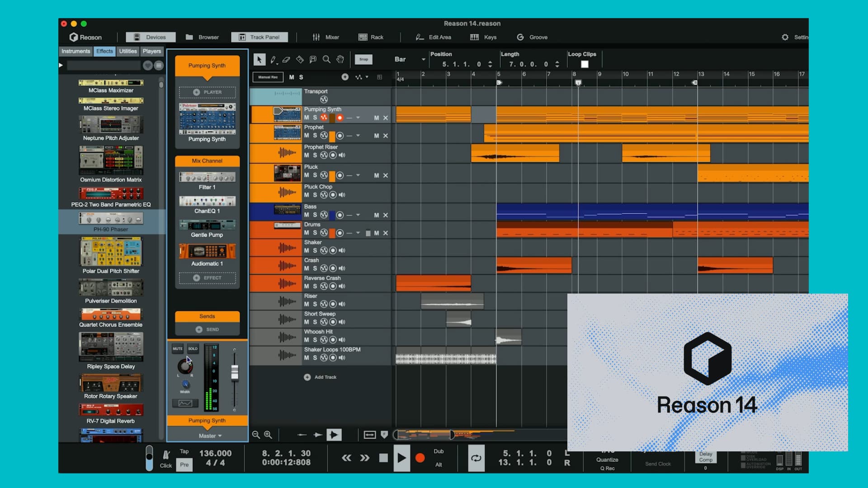The height and width of the screenshot is (488, 868).
Task: Activate the Magnifying glass zoom tool
Action: 326,59
